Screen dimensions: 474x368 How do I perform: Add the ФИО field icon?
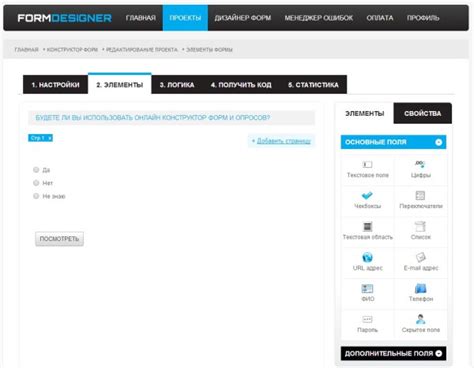coord(367,288)
